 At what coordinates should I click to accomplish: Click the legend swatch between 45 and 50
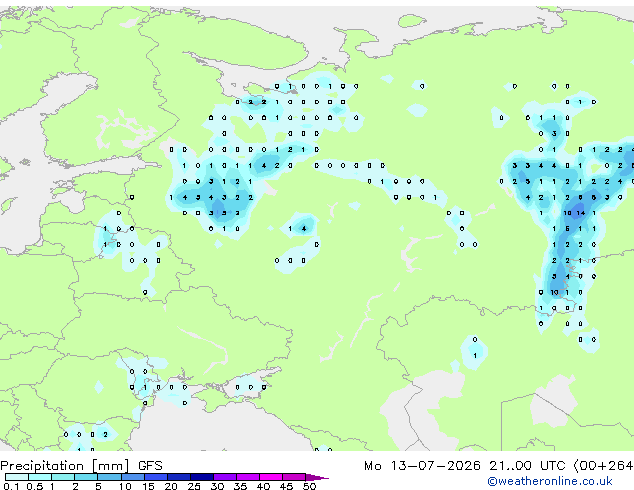tap(294, 477)
